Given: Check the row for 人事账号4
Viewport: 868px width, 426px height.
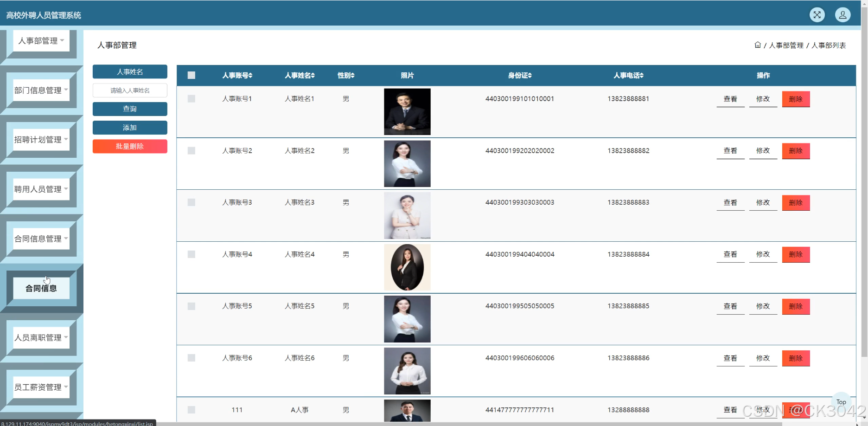Looking at the screenshot, I should tap(191, 254).
